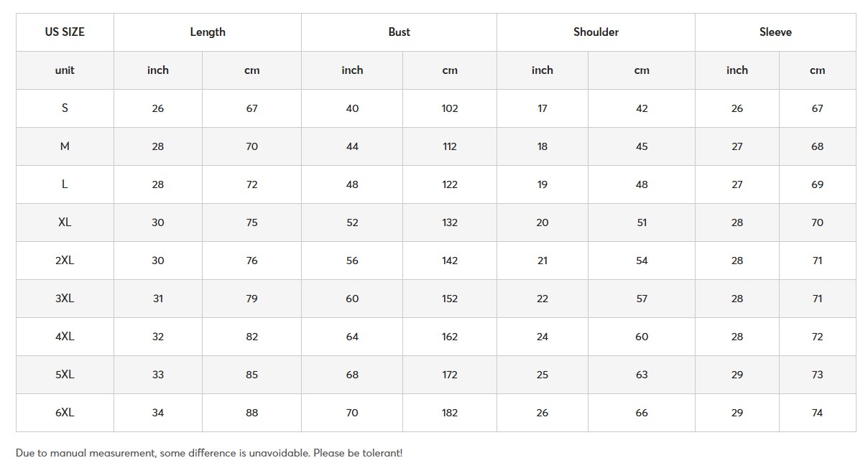868x463 pixels.
Task: Select bust cm value 182
Action: pos(450,413)
